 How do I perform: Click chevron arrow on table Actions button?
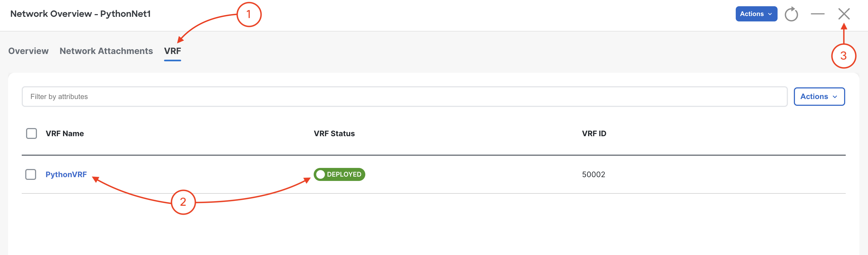(835, 97)
